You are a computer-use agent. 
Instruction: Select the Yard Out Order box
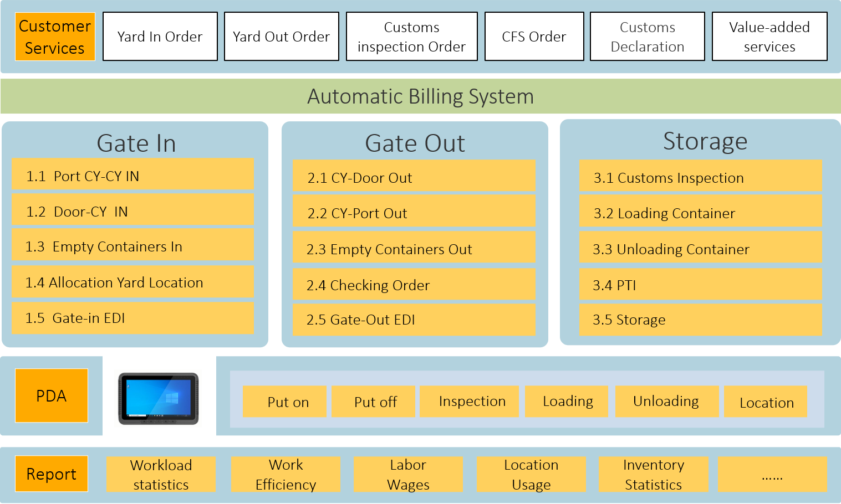coord(281,37)
